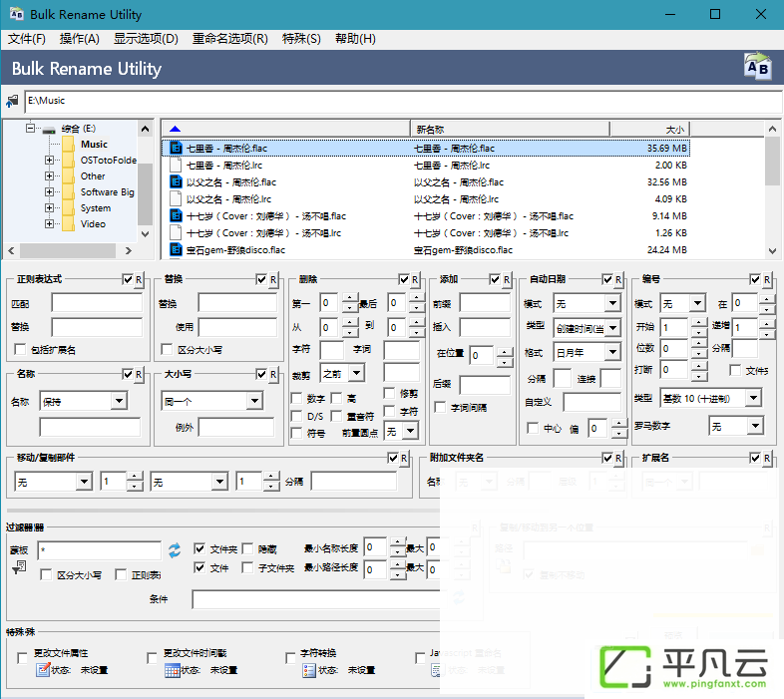Click the OSTotoFolder folder icon in tree
The width and height of the screenshot is (784, 699).
69,161
